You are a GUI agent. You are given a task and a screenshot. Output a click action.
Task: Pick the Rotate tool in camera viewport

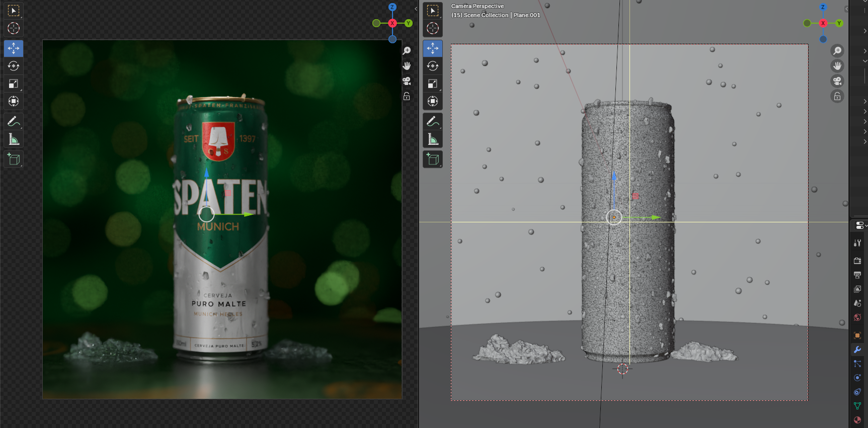pos(433,66)
